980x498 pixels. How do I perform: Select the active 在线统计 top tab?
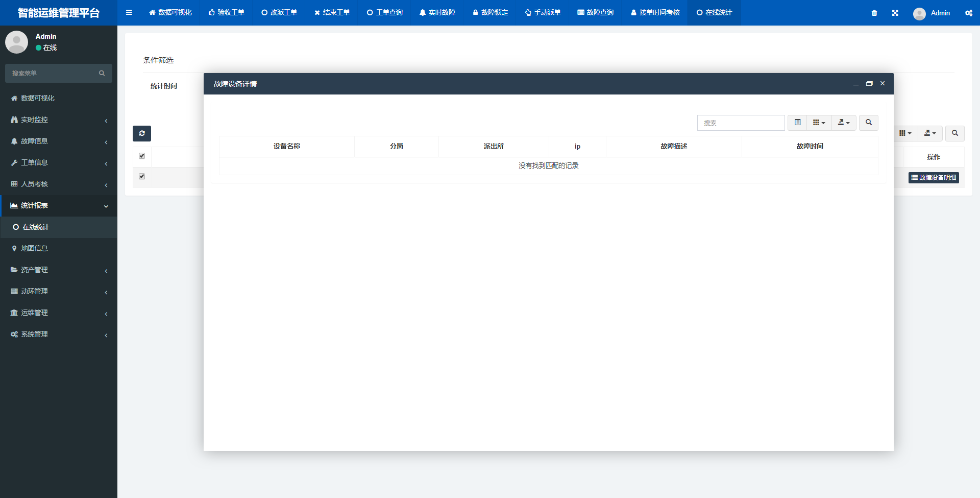(x=715, y=13)
